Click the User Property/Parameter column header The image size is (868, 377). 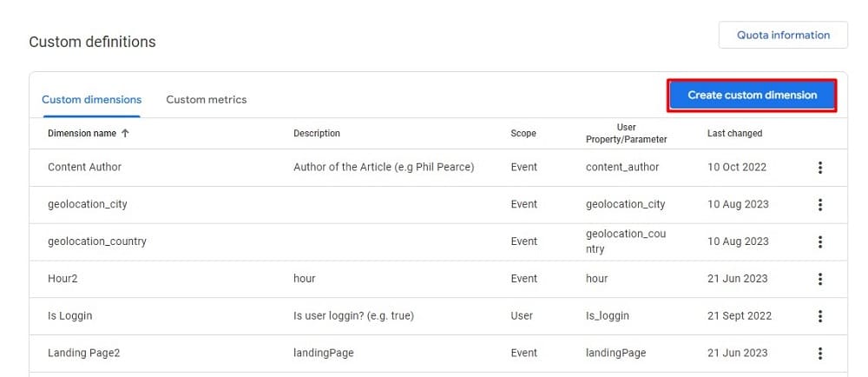point(626,134)
